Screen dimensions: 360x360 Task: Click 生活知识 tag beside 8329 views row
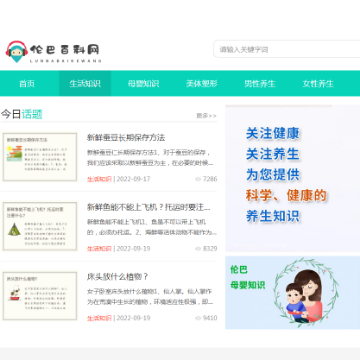pyautogui.click(x=99, y=249)
